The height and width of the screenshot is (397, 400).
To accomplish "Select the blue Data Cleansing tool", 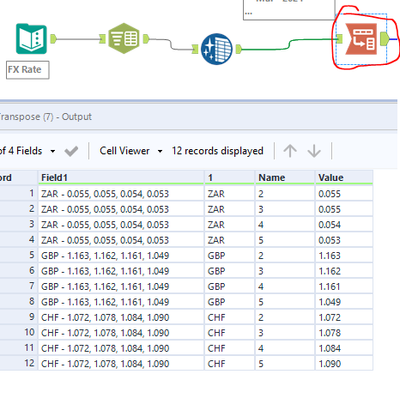I will pos(217,49).
